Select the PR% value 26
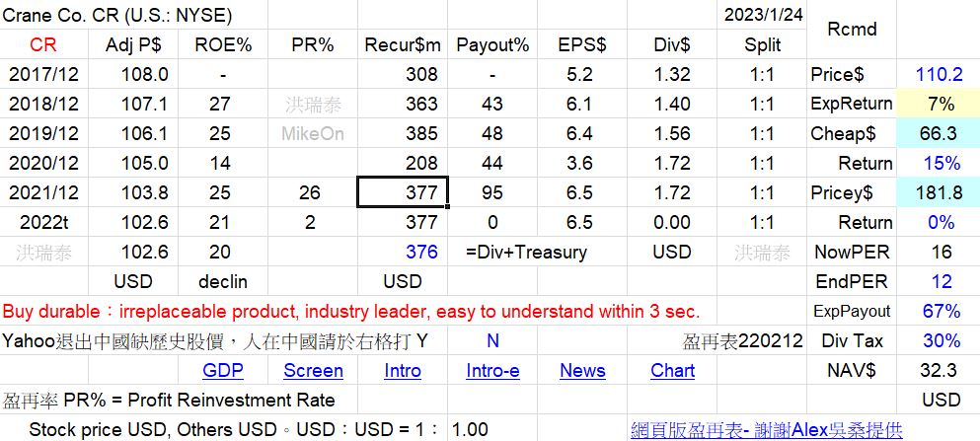The image size is (980, 441). (x=313, y=192)
